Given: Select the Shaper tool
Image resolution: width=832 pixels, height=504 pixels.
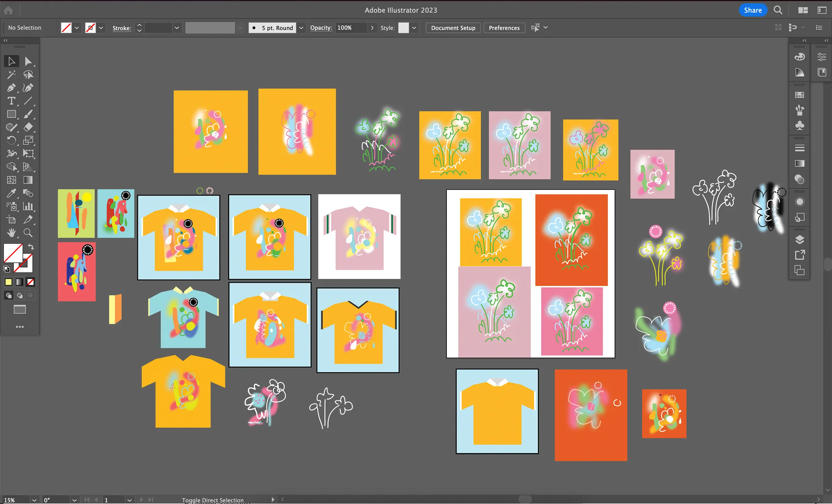Looking at the screenshot, I should [11, 127].
